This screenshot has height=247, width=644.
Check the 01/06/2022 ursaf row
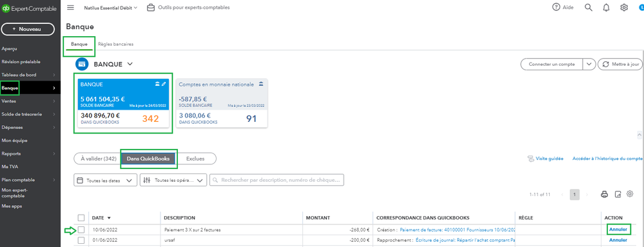[81, 240]
